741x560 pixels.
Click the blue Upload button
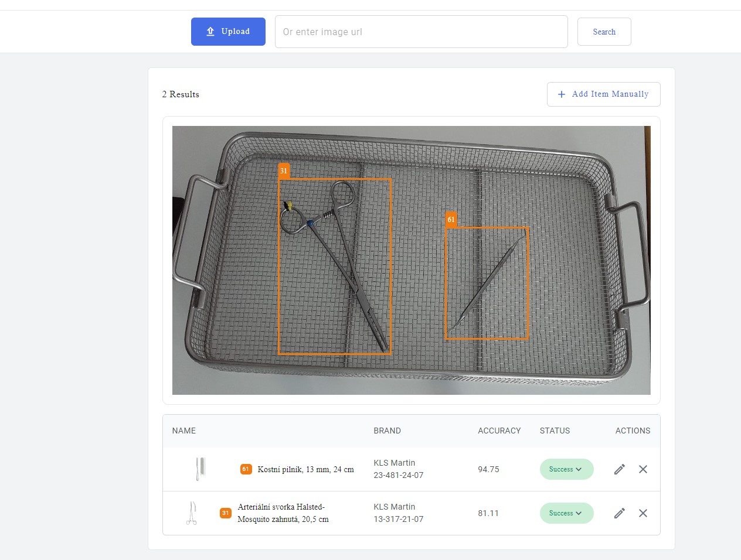point(228,32)
